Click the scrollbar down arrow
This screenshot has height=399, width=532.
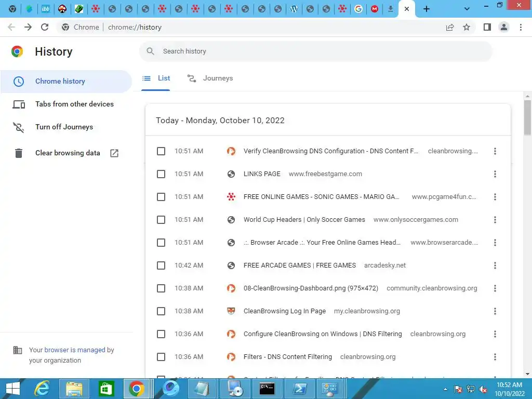[527, 374]
